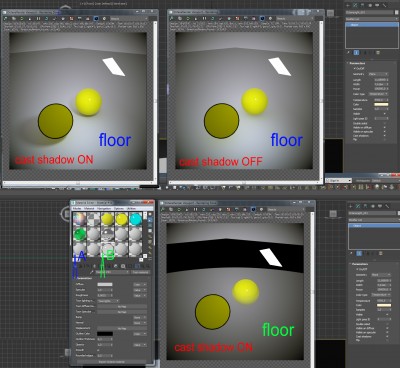
Task: Select the cyan material sphere slot
Action: [135, 219]
